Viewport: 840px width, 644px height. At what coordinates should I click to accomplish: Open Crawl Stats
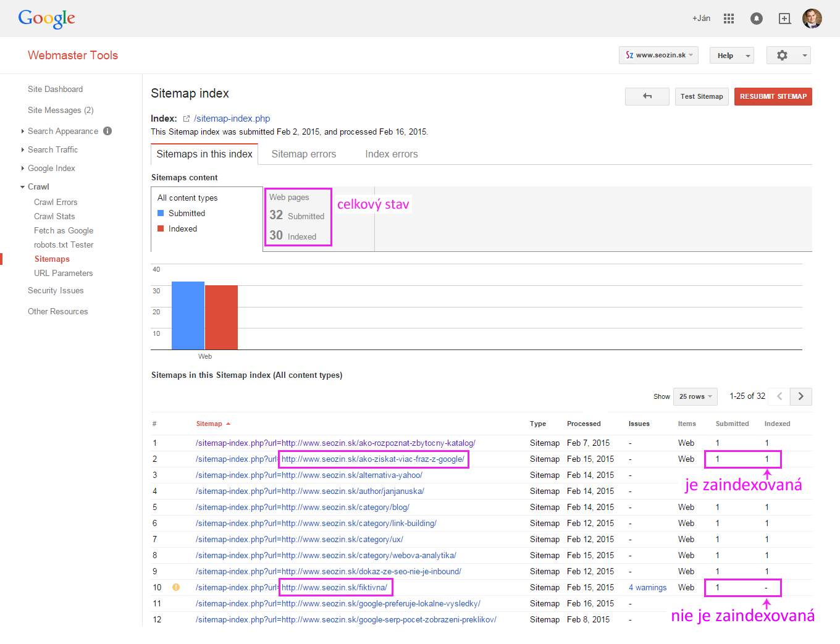pyautogui.click(x=54, y=216)
